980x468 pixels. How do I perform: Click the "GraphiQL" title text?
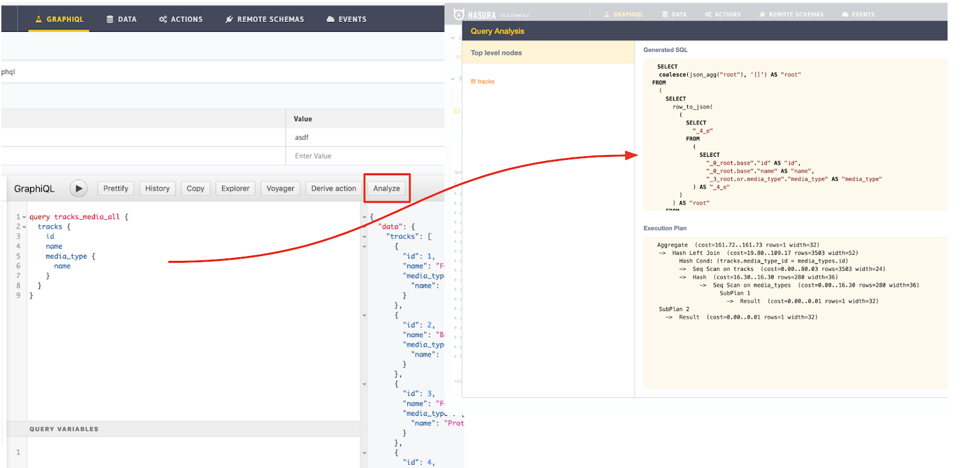pyautogui.click(x=34, y=189)
